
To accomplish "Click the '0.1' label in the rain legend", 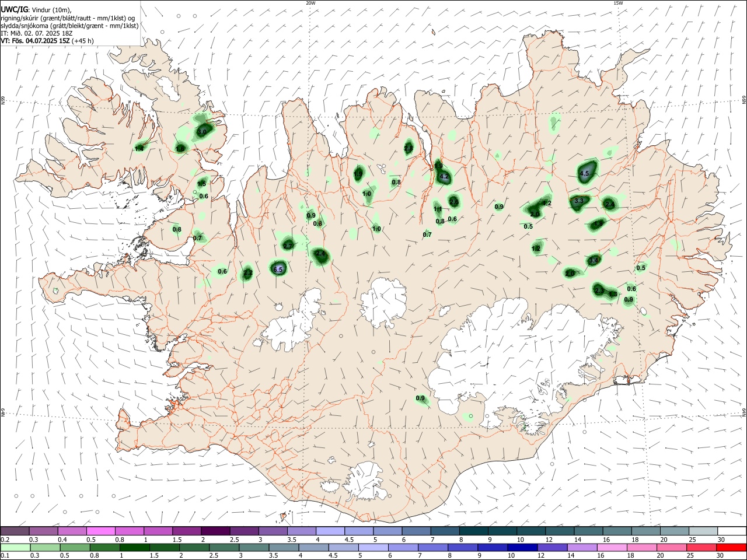I will click(x=5, y=555).
